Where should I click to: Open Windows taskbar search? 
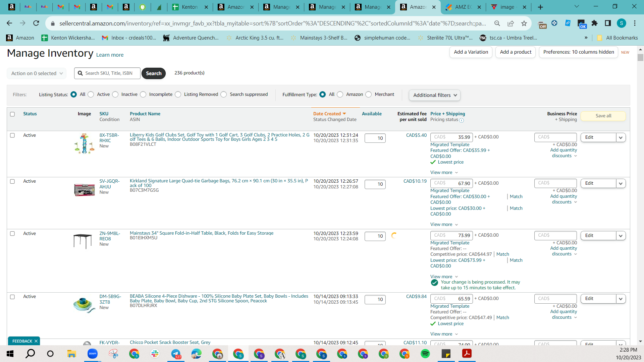(x=31, y=354)
